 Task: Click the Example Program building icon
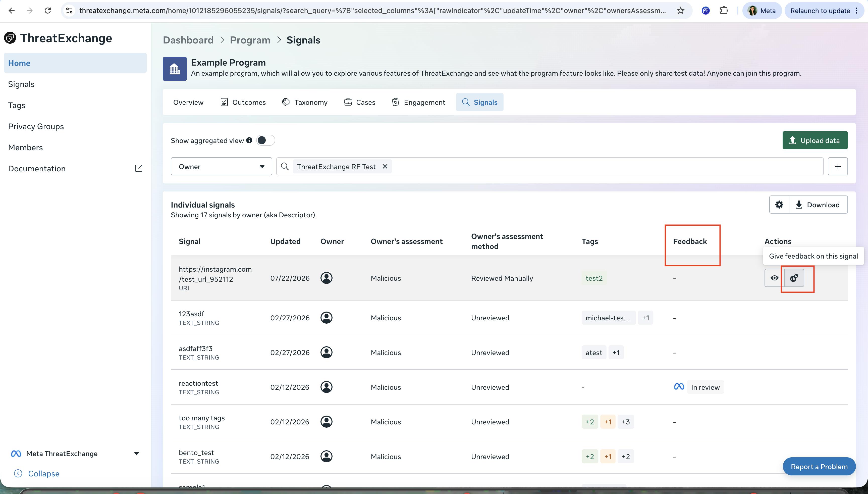[x=175, y=69]
